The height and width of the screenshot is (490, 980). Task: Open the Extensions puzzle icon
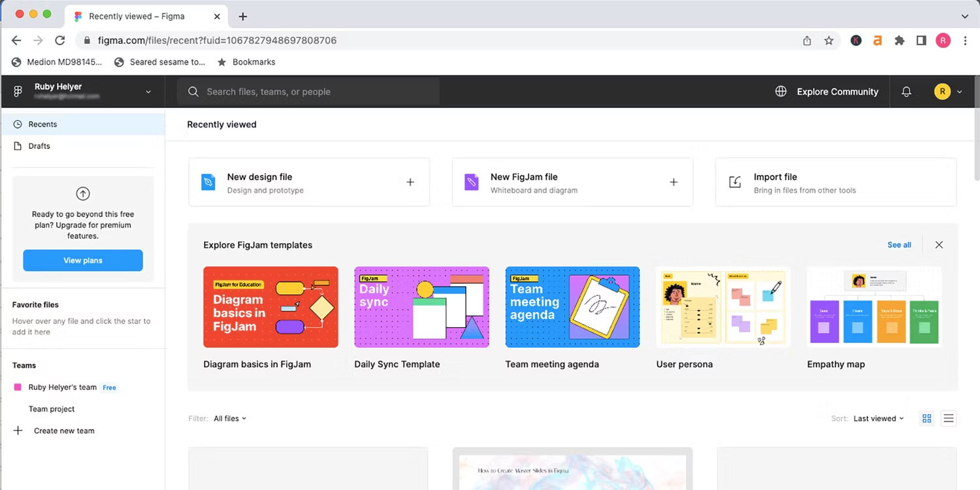[900, 41]
